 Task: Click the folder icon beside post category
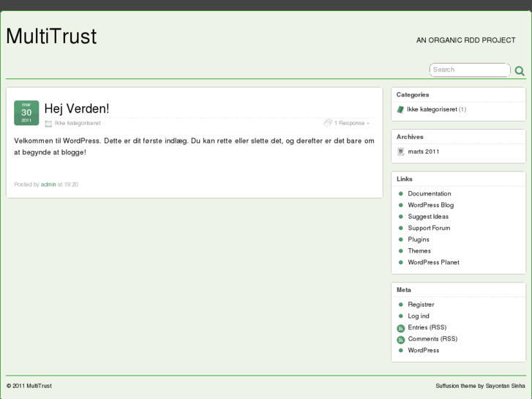pos(48,124)
